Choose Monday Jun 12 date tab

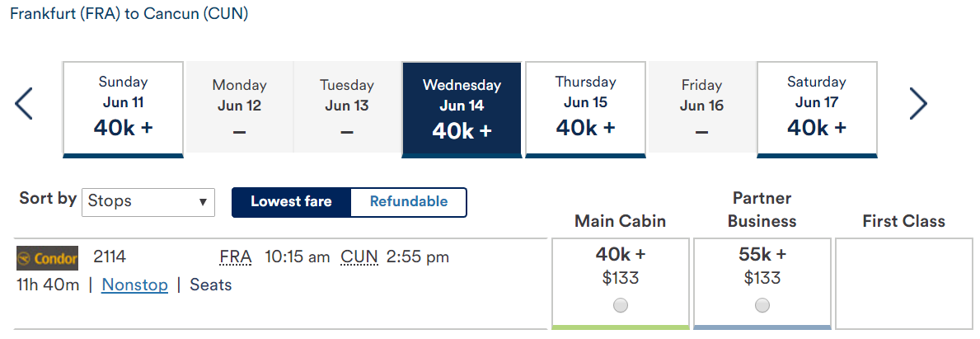(239, 110)
